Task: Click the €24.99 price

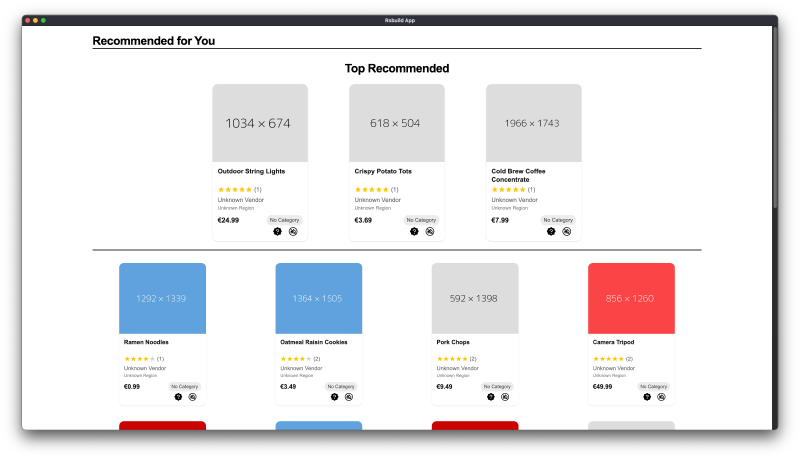Action: (x=228, y=220)
